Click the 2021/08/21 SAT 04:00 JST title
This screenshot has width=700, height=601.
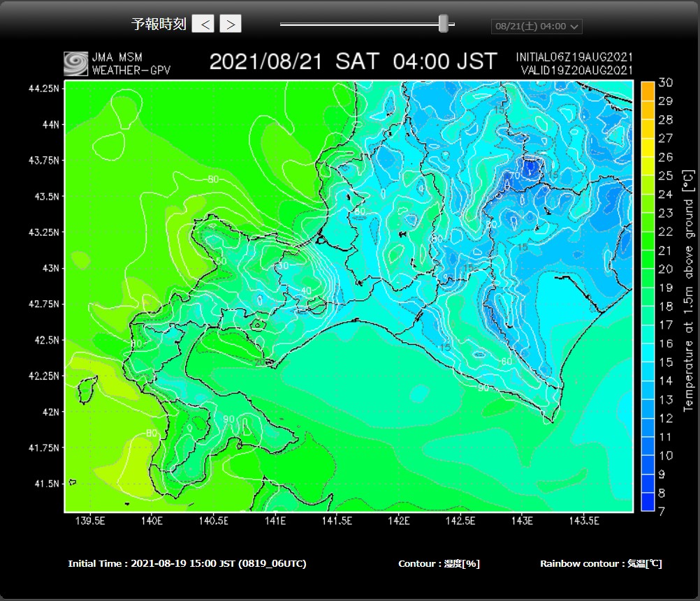[353, 61]
